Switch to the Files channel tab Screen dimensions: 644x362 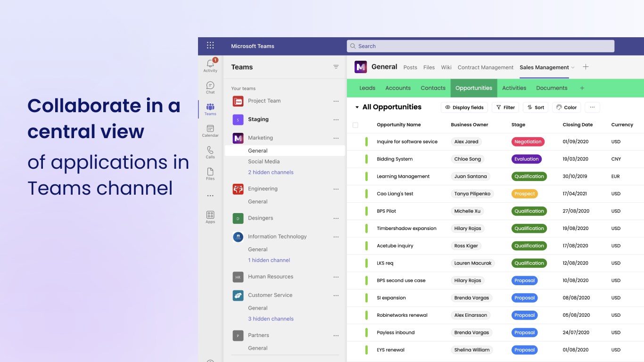(x=429, y=67)
